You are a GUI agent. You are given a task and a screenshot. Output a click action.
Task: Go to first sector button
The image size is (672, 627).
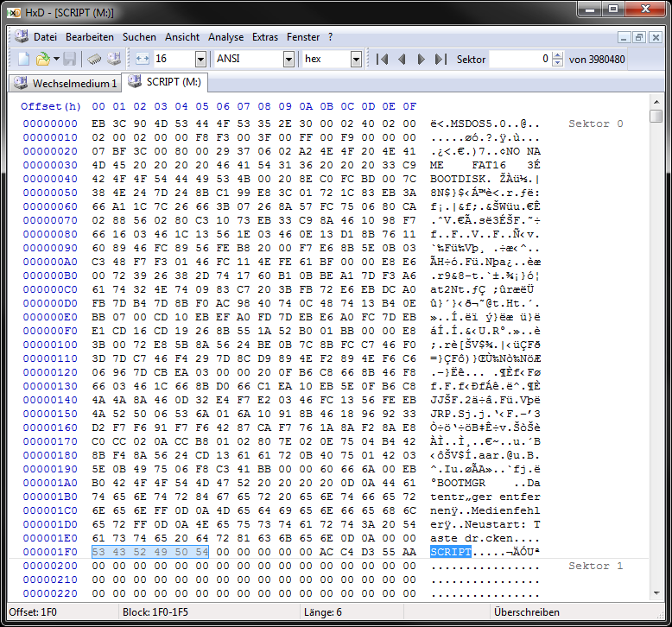coord(382,59)
